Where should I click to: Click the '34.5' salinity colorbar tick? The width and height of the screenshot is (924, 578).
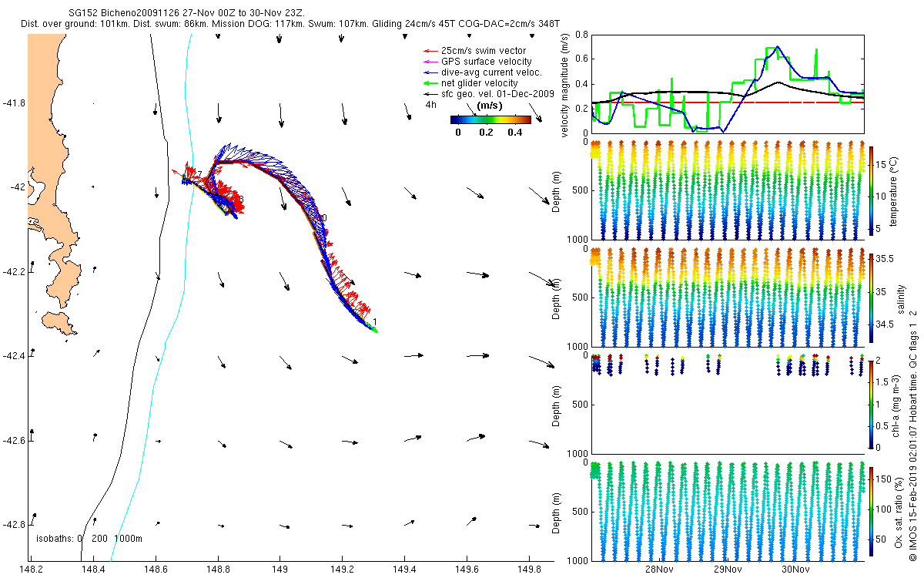(885, 325)
